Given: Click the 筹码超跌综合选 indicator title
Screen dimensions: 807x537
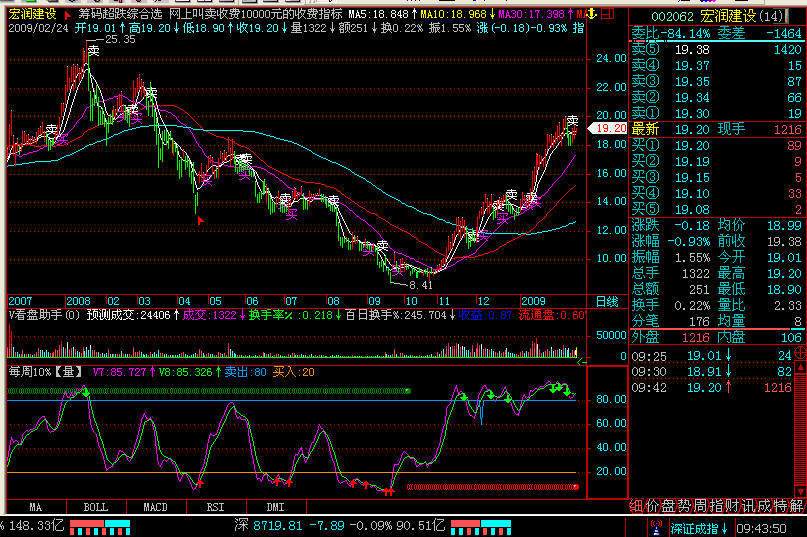Looking at the screenshot, I should 120,14.
